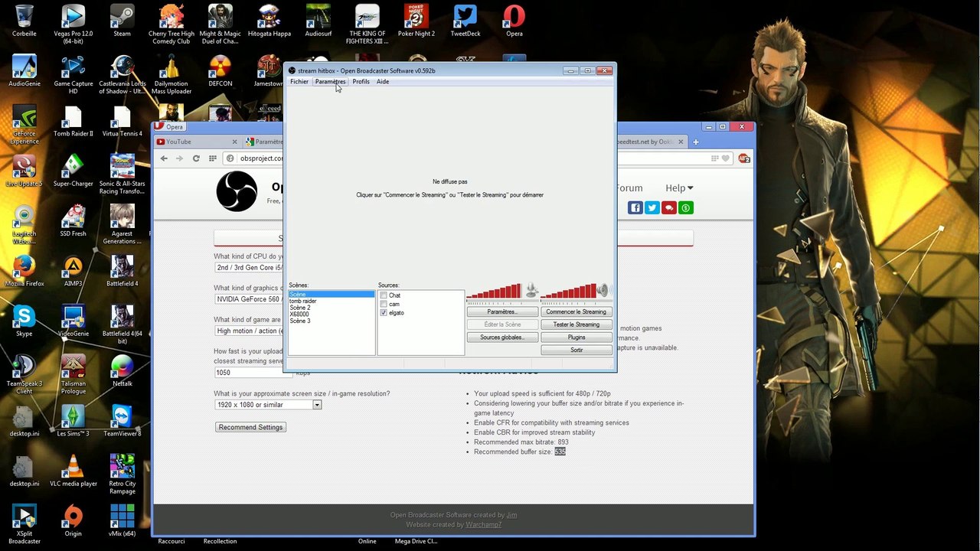980x551 pixels.
Task: Enable the cam source checkbox
Action: 384,304
